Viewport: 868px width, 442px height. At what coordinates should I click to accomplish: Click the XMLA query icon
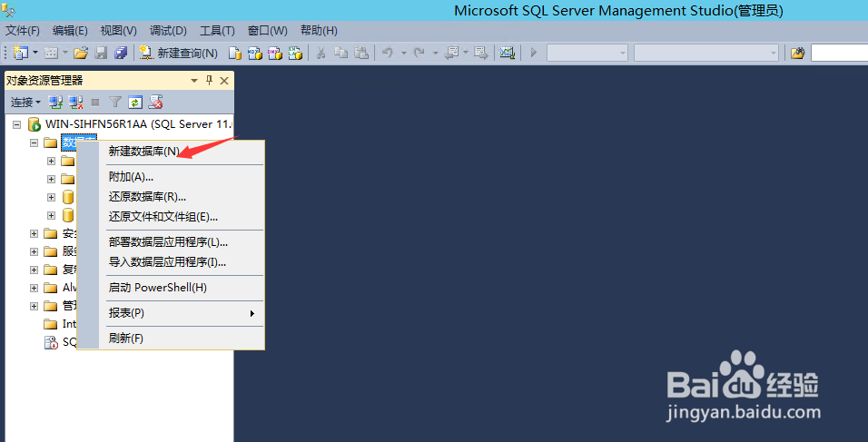(x=294, y=54)
